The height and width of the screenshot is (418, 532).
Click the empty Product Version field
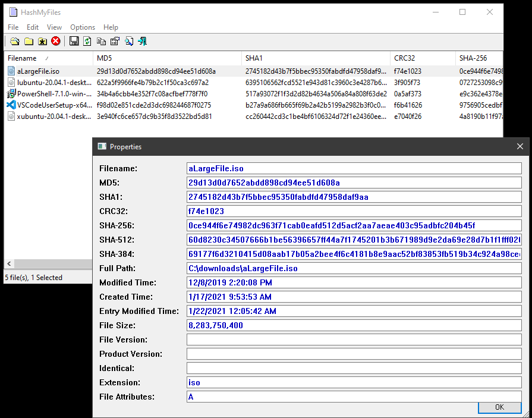[354, 354]
